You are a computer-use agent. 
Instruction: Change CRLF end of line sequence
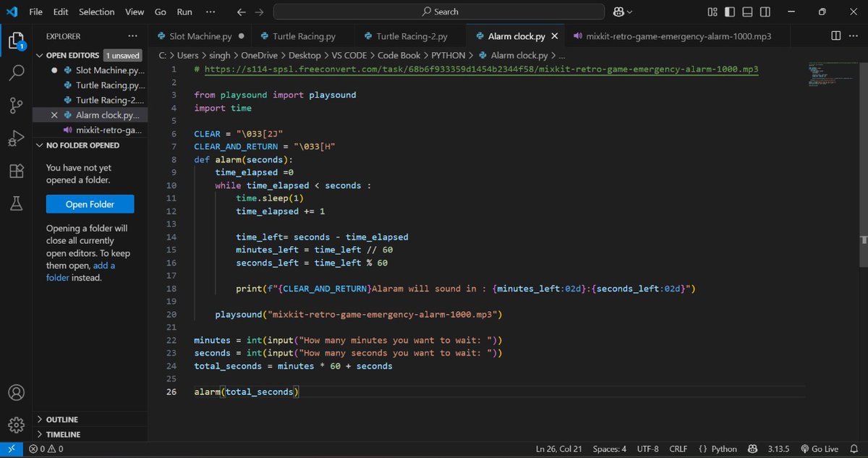click(678, 449)
